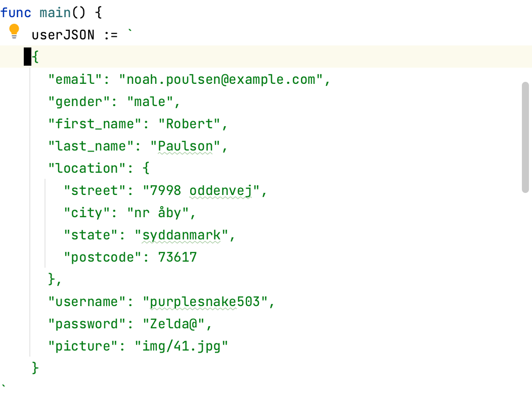
Task: Click the "Zelda@" password value
Action: [x=173, y=324]
